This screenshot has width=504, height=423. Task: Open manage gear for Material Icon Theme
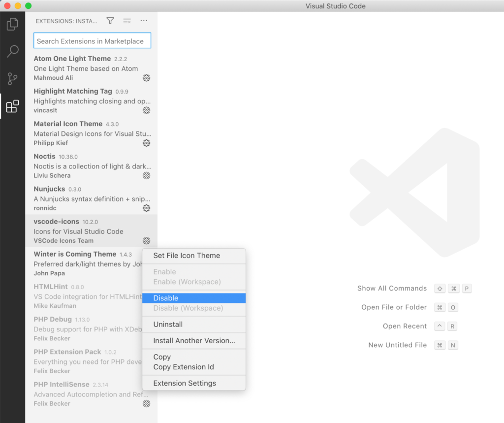(x=146, y=143)
